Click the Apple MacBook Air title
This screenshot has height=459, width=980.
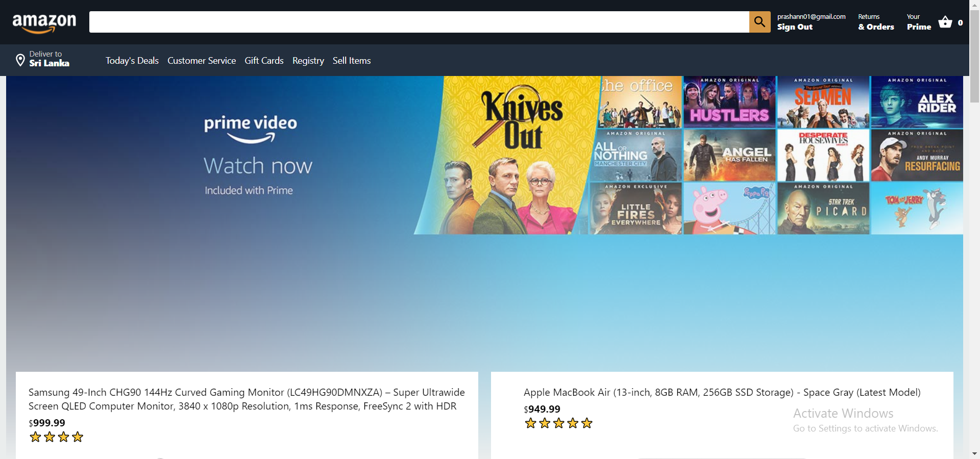click(722, 392)
